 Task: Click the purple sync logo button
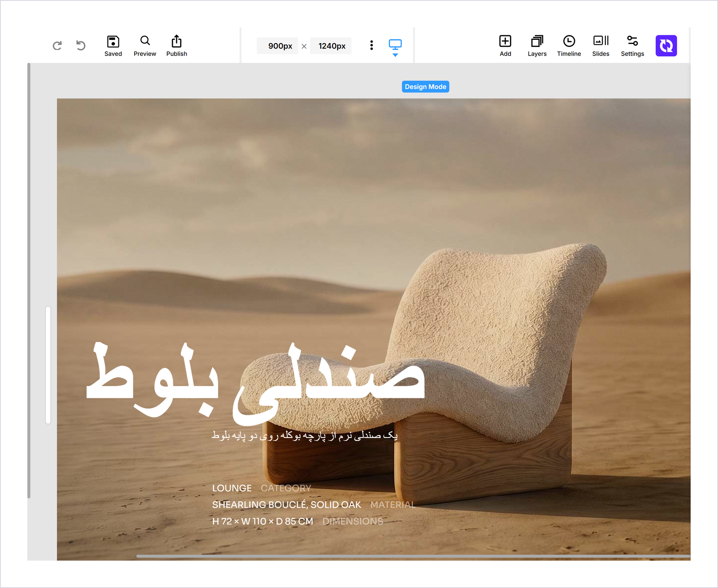click(666, 46)
